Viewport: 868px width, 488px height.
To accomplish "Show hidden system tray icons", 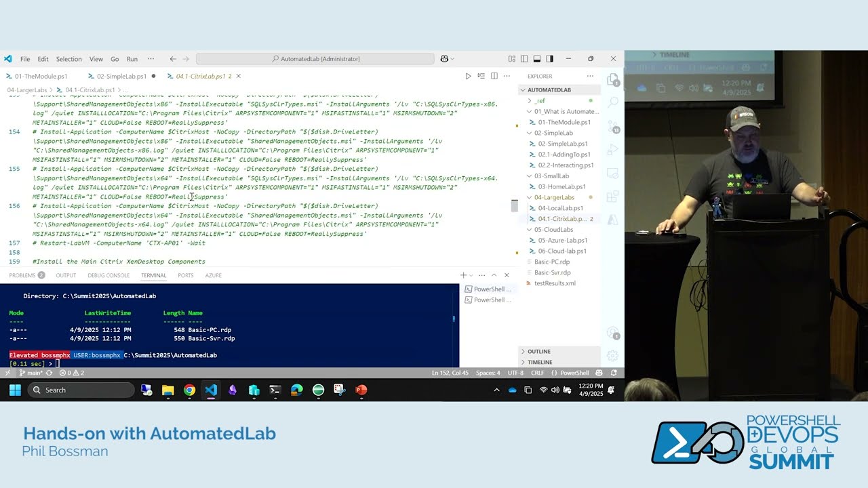I will [x=496, y=390].
